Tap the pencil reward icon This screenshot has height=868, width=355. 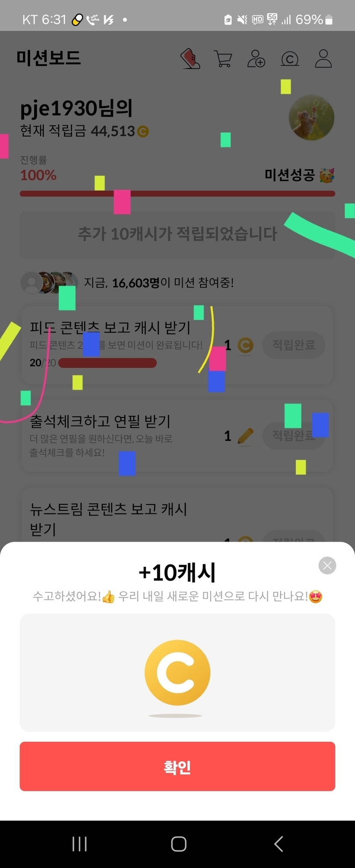point(245,436)
